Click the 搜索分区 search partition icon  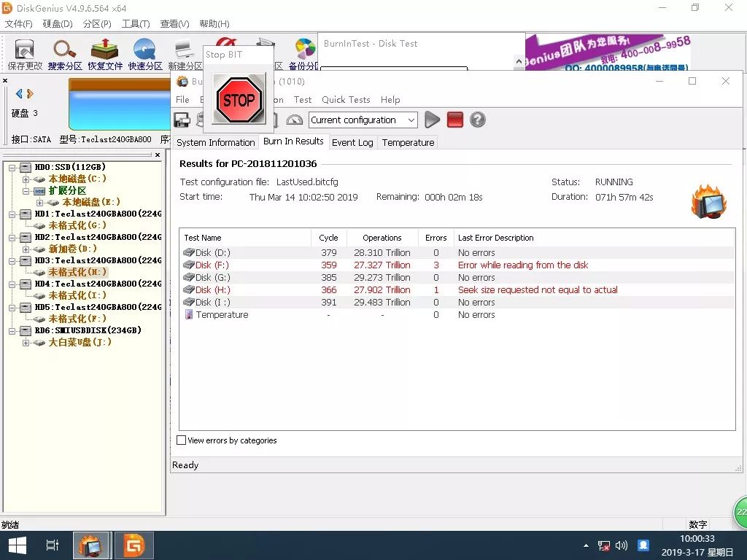coord(65,54)
